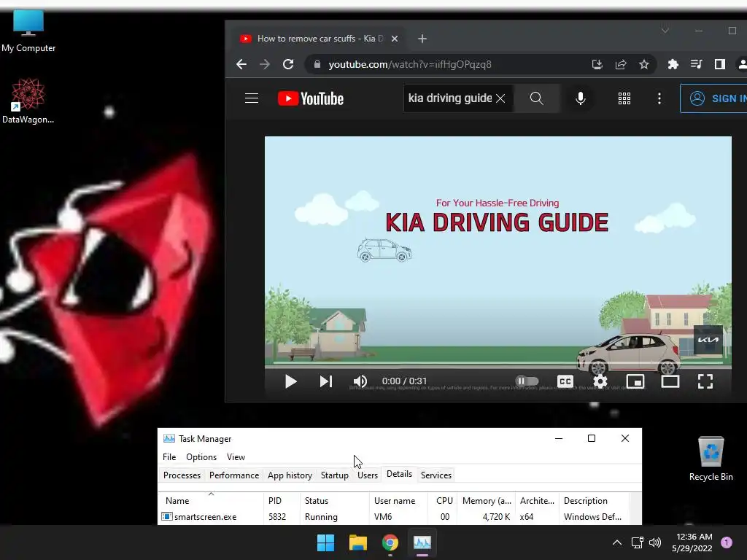Sort by User name column header

[398, 500]
